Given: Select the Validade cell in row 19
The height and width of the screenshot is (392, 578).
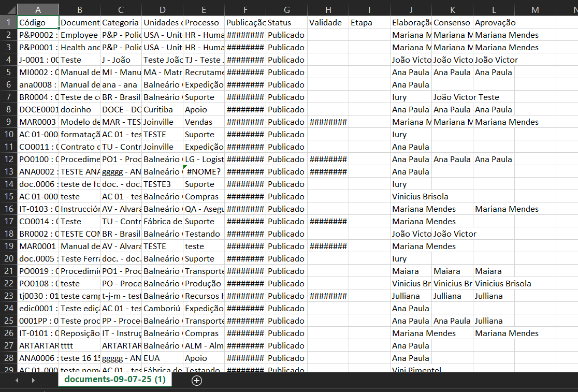Looking at the screenshot, I should pyautogui.click(x=328, y=246).
